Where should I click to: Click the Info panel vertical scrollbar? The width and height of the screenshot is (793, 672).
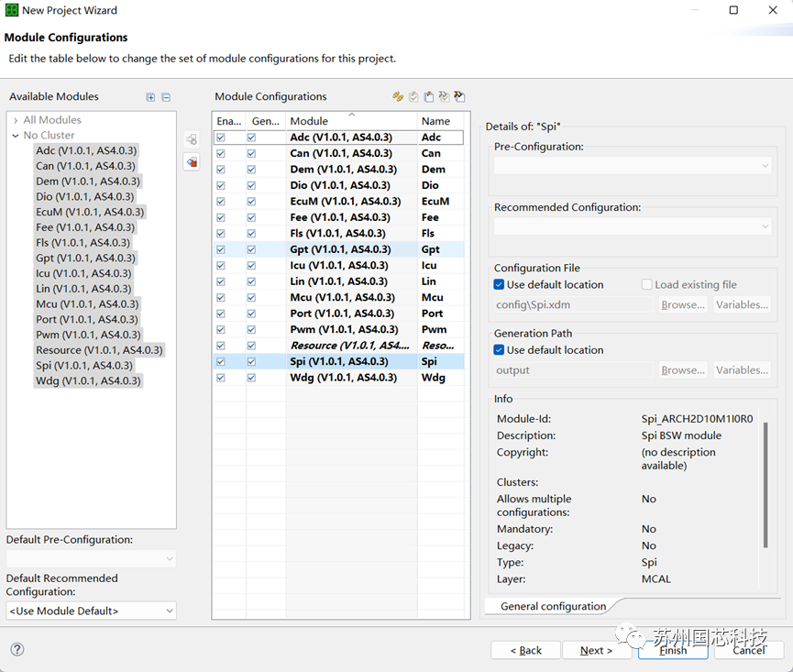(x=765, y=484)
